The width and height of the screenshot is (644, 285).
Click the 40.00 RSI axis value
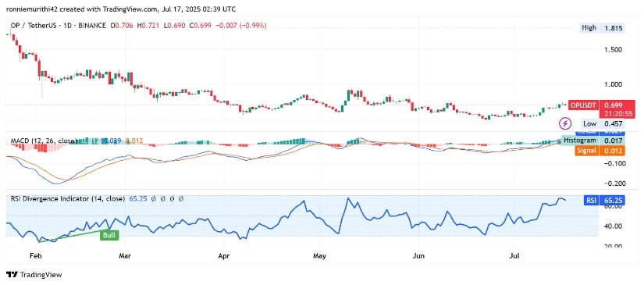click(614, 226)
